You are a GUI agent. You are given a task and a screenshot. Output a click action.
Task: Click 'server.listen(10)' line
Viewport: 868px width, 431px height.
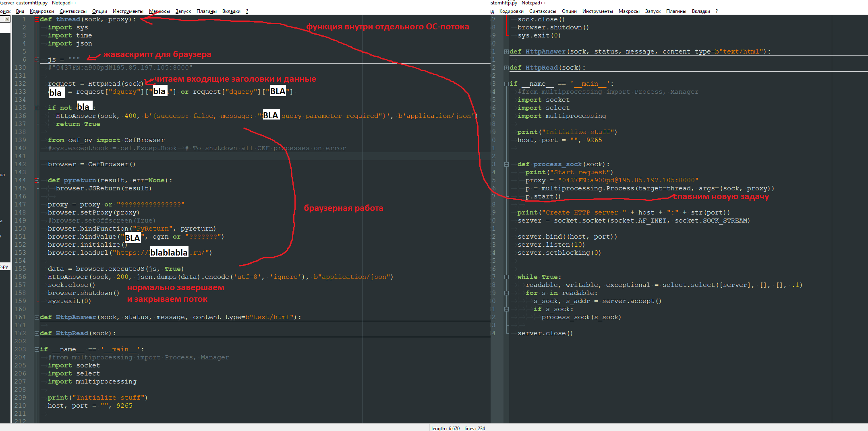pos(551,245)
